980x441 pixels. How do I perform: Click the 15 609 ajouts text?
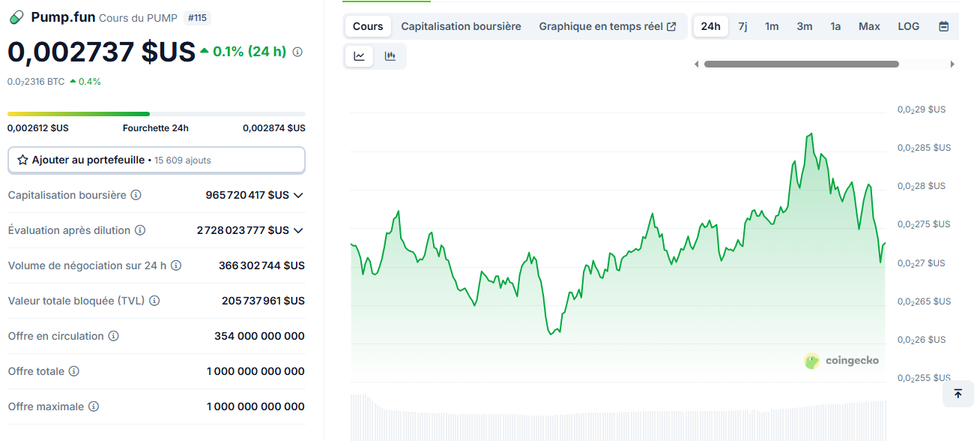coord(183,160)
